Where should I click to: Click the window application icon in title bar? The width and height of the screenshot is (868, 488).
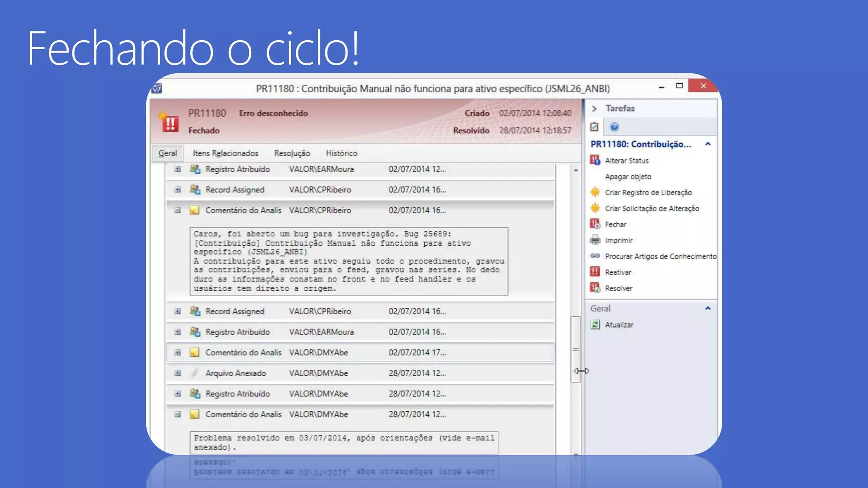click(x=157, y=88)
